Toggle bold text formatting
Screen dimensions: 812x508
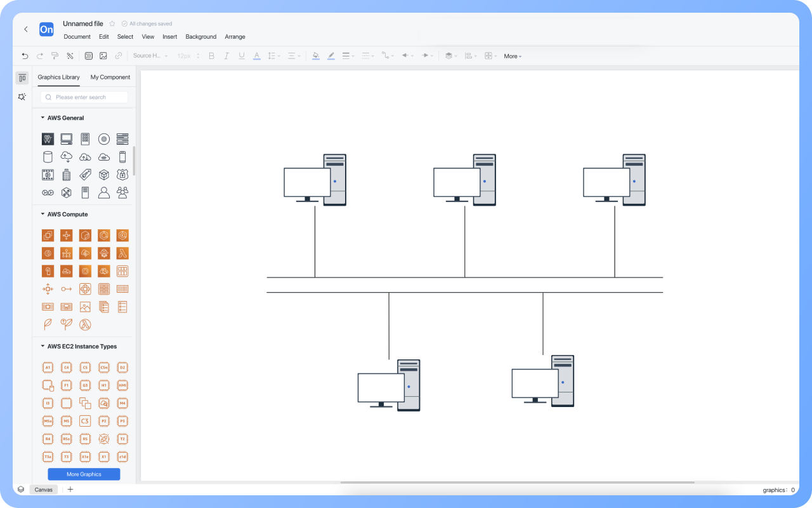pos(212,56)
